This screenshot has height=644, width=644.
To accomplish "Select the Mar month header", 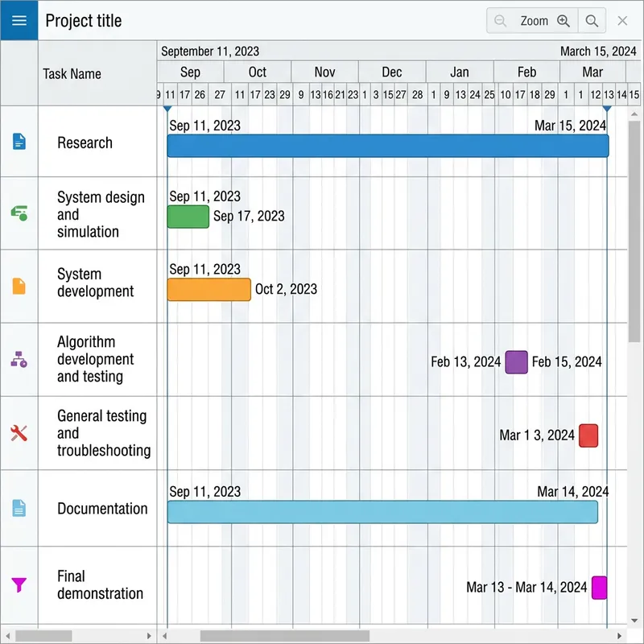I will [x=592, y=72].
